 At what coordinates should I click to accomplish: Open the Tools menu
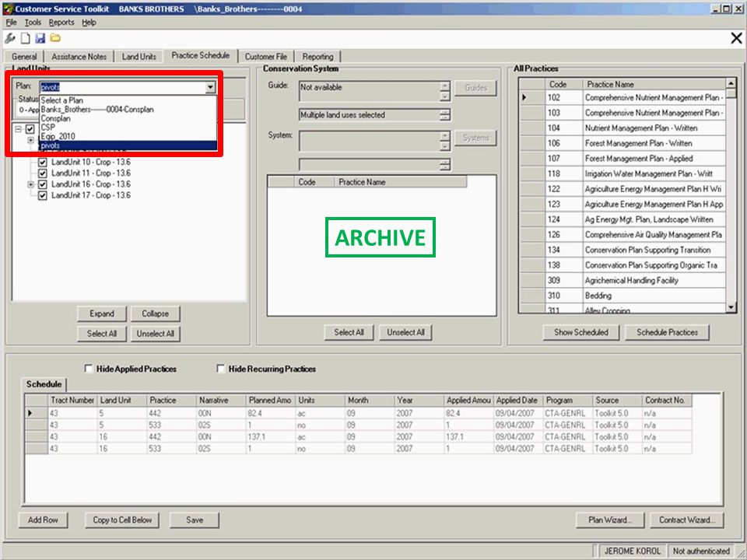pyautogui.click(x=33, y=23)
